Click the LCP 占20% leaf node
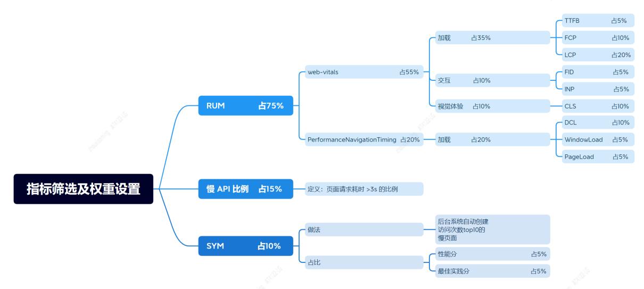This screenshot has height=289, width=644. [598, 55]
